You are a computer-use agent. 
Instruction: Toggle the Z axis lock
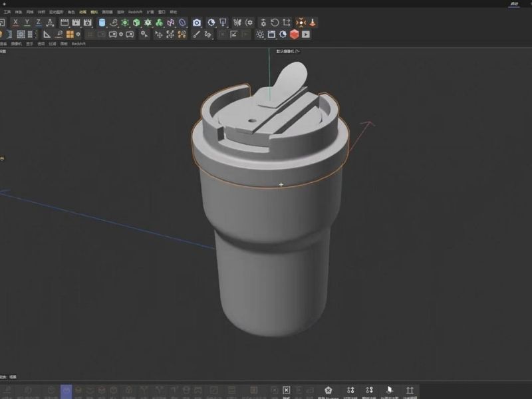pos(39,23)
